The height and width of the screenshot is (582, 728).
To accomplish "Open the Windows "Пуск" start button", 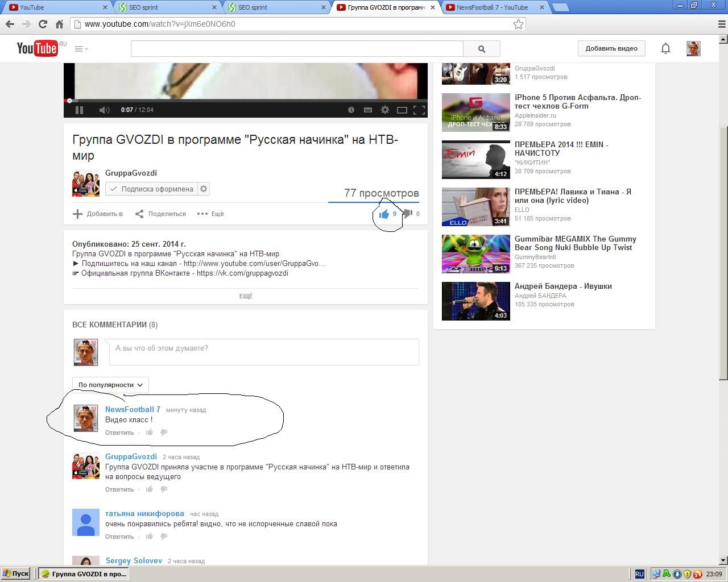I will click(16, 574).
